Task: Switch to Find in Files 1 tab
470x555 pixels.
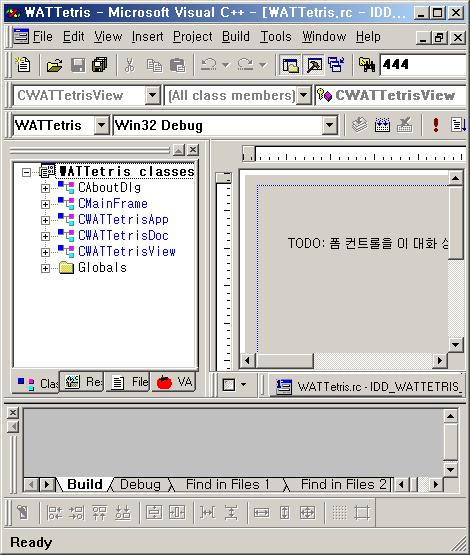Action: [228, 485]
